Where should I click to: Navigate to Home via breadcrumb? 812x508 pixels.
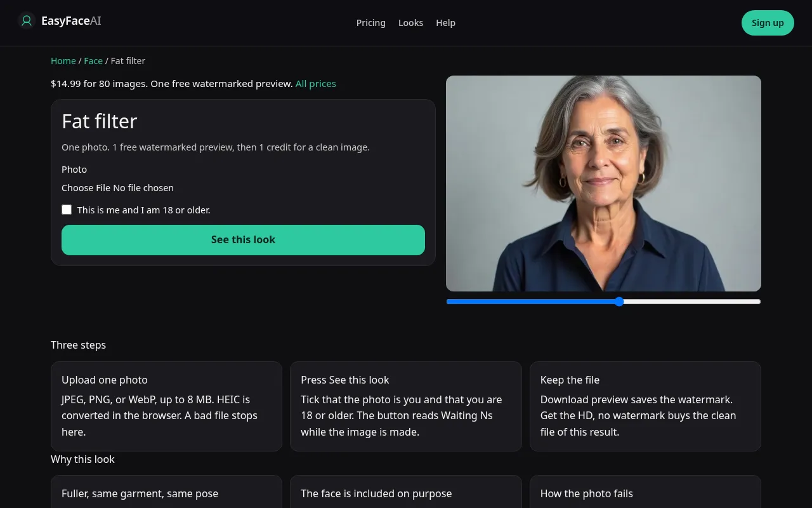63,61
